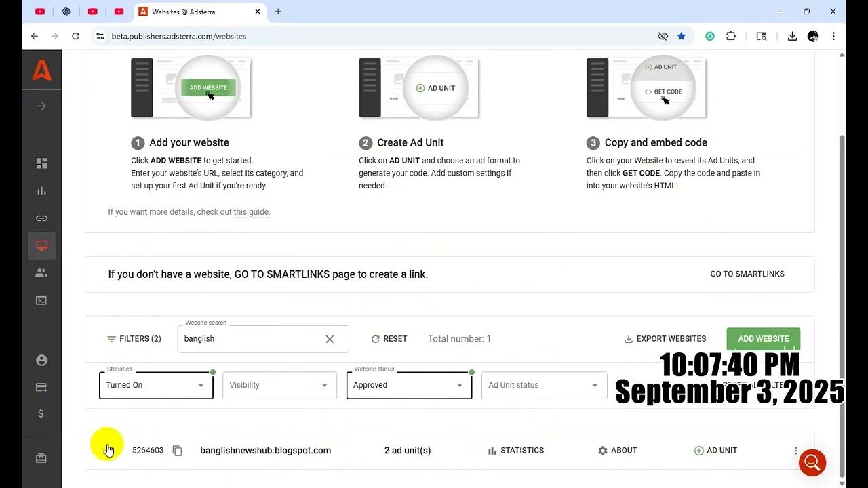
Task: Close the Websites @ Adsterra tab
Action: tap(258, 12)
